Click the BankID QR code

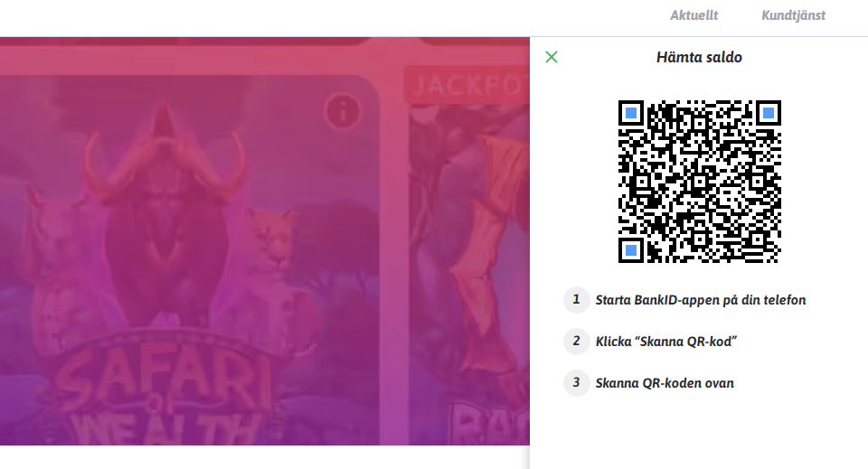pos(699,182)
